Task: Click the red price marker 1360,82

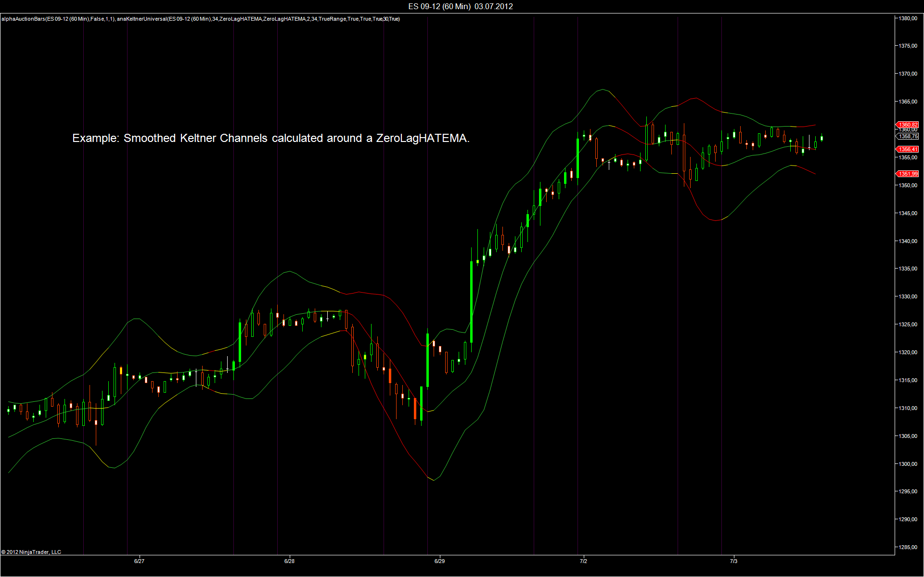Action: pos(908,125)
